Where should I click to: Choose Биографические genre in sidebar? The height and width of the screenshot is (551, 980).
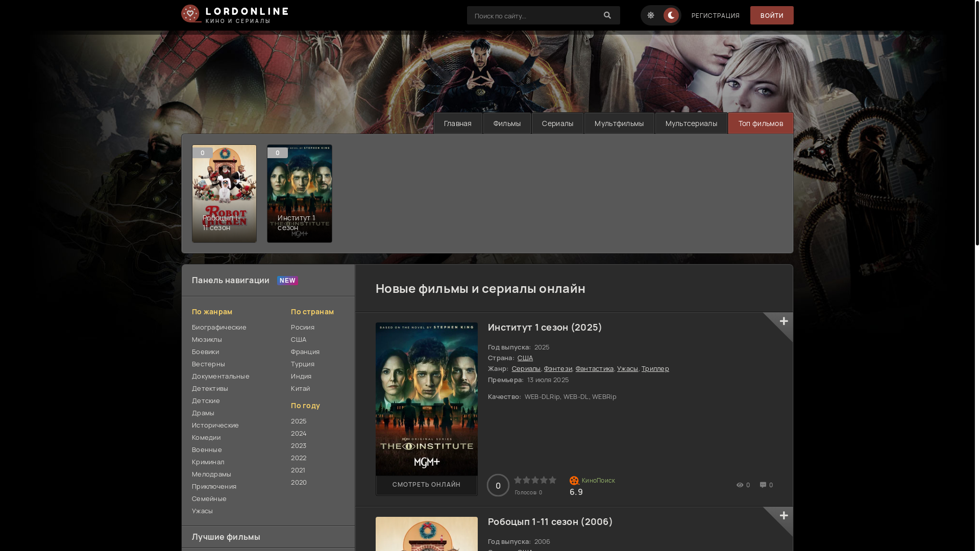click(x=219, y=327)
